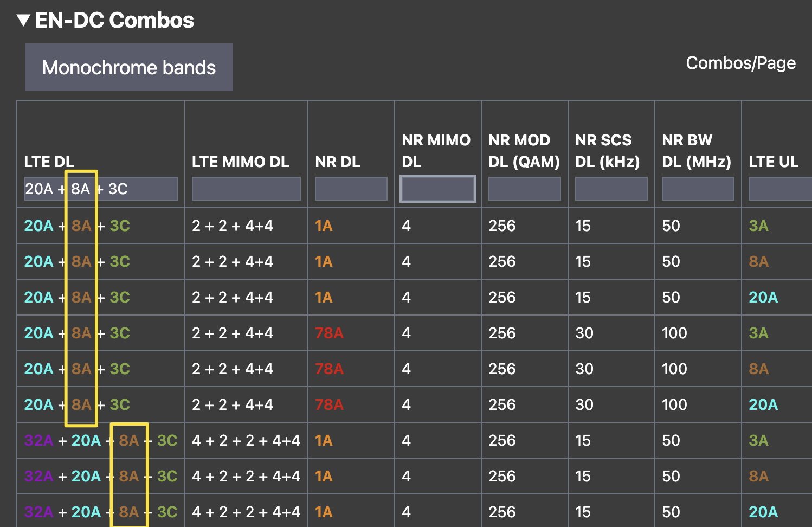Click the Combos/Page label

(x=740, y=63)
